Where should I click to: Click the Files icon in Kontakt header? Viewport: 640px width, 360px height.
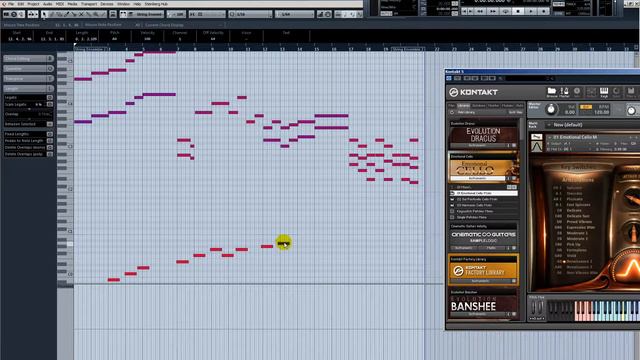click(x=631, y=92)
